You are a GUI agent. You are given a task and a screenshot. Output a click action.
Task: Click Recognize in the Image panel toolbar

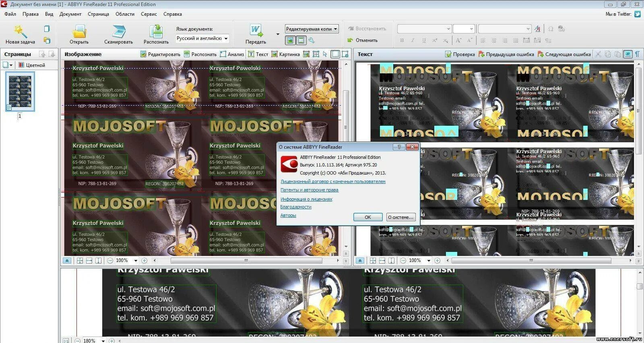200,54
